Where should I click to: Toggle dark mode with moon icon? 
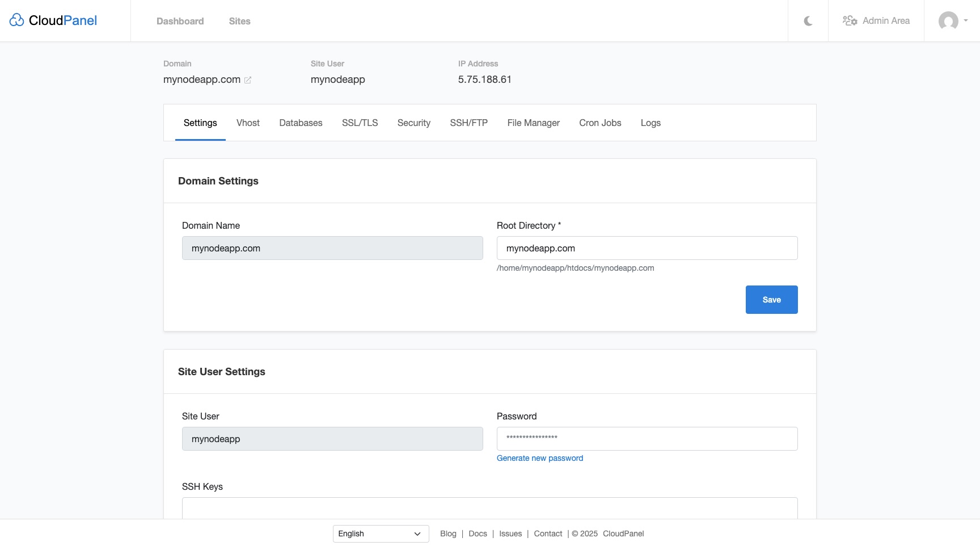point(808,21)
